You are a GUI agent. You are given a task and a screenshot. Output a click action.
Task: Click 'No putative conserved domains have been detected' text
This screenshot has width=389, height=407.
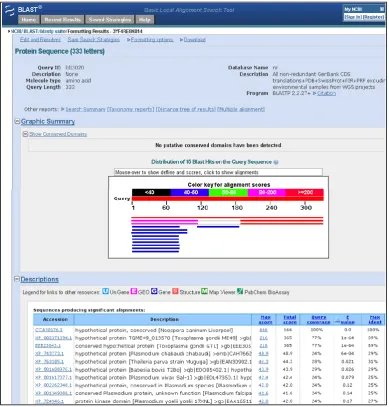(x=218, y=145)
